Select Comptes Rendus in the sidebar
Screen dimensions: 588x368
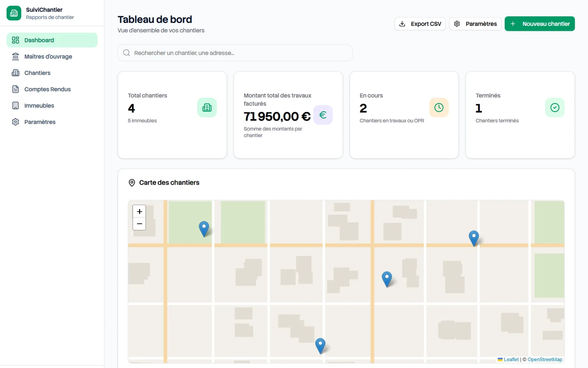click(x=52, y=89)
